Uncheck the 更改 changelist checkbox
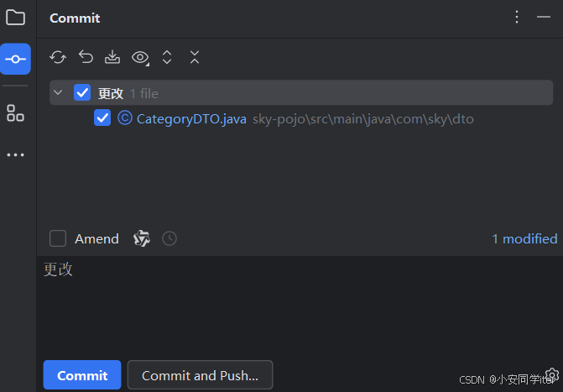The width and height of the screenshot is (563, 392). click(x=82, y=92)
